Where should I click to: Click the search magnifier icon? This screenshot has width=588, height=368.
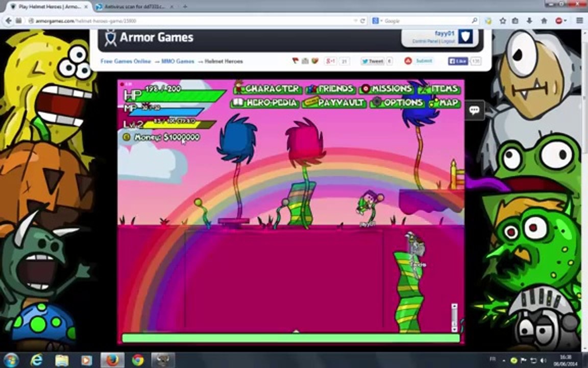click(474, 20)
